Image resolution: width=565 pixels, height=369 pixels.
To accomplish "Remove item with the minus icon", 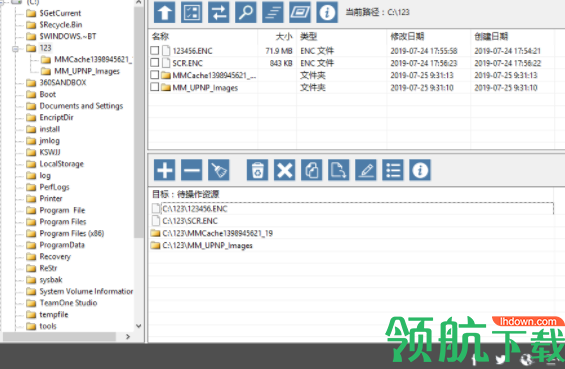I will click(192, 170).
